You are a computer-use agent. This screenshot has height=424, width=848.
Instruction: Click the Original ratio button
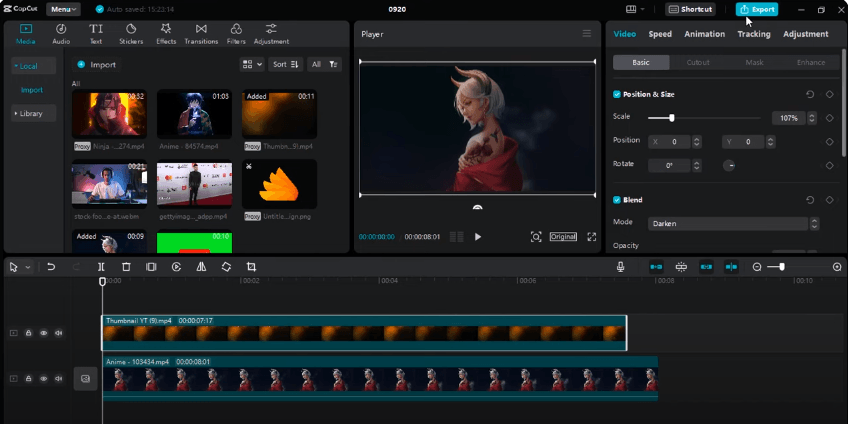(563, 237)
